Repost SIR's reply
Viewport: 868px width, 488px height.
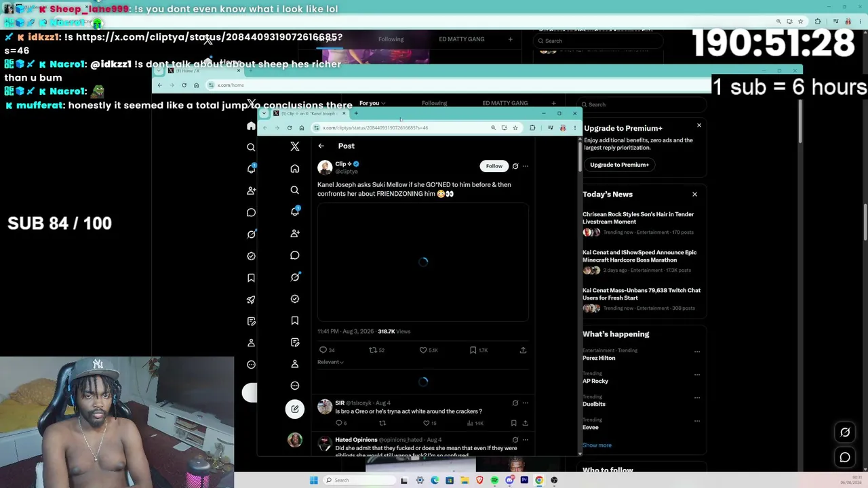[382, 423]
